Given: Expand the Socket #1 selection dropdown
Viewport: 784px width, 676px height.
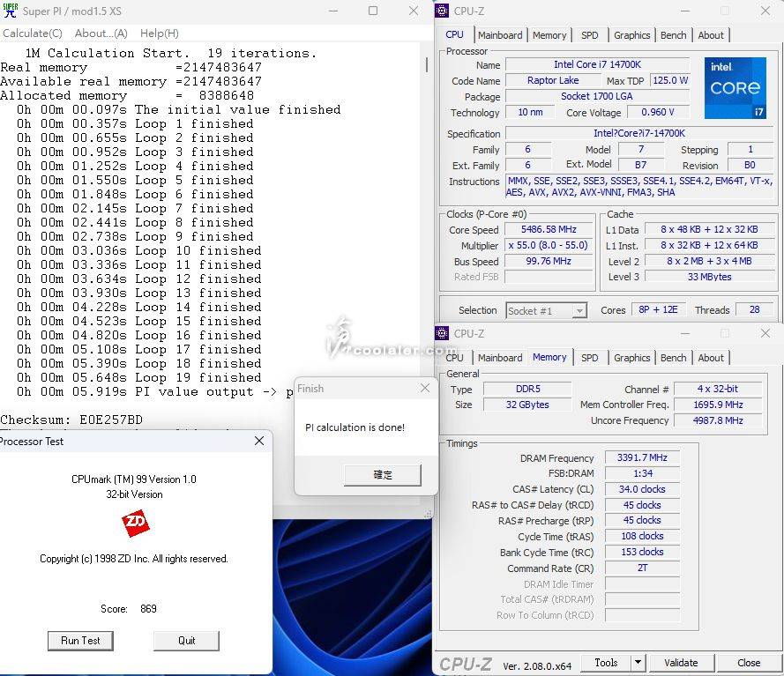Looking at the screenshot, I should click(x=579, y=311).
